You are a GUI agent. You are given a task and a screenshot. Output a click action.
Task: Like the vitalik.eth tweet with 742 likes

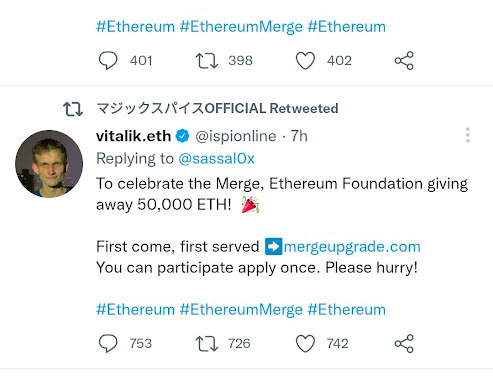coord(305,344)
